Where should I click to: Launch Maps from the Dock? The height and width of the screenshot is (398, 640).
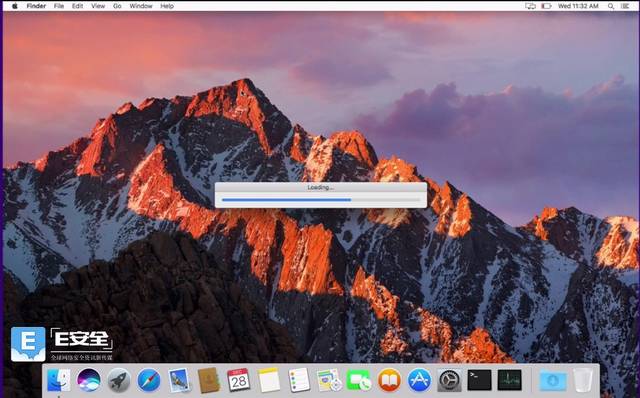pos(329,380)
